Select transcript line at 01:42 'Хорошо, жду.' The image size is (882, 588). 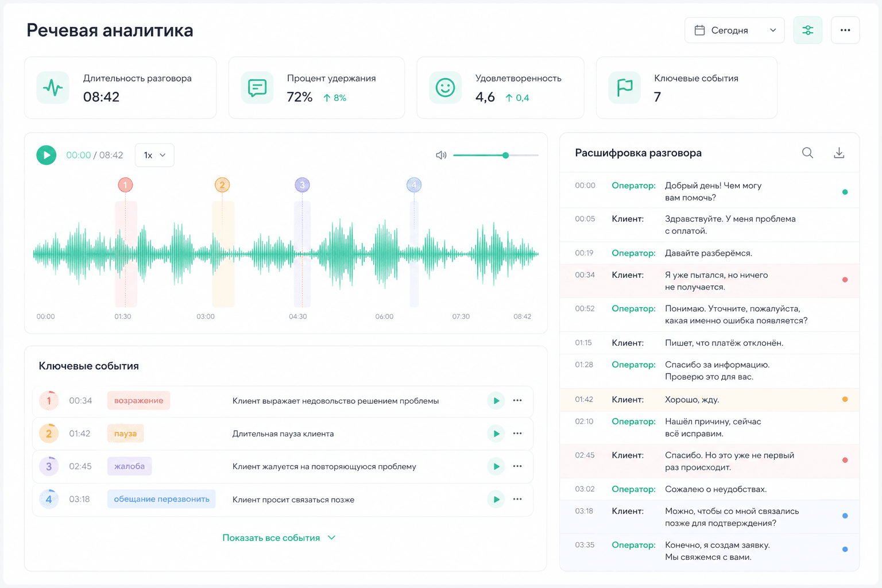[710, 400]
